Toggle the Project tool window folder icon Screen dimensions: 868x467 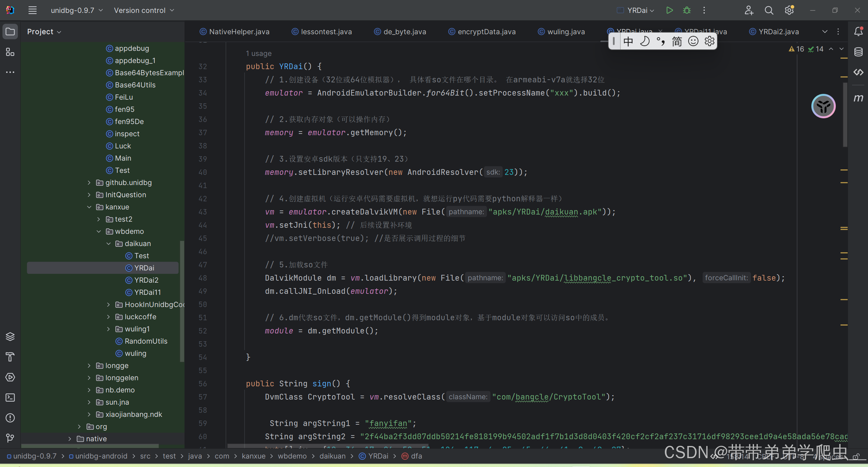click(10, 32)
